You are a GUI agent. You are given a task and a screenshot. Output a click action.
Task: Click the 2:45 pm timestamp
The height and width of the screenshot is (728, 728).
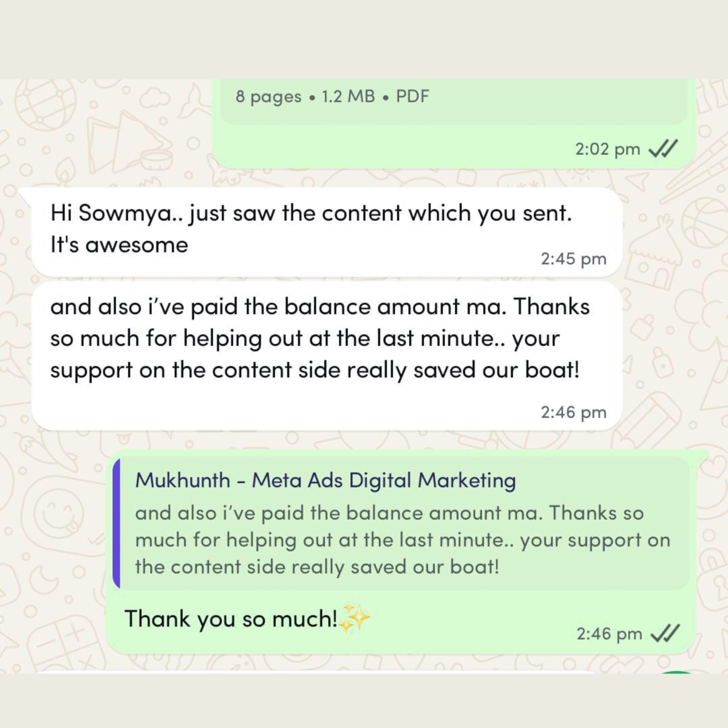574,259
